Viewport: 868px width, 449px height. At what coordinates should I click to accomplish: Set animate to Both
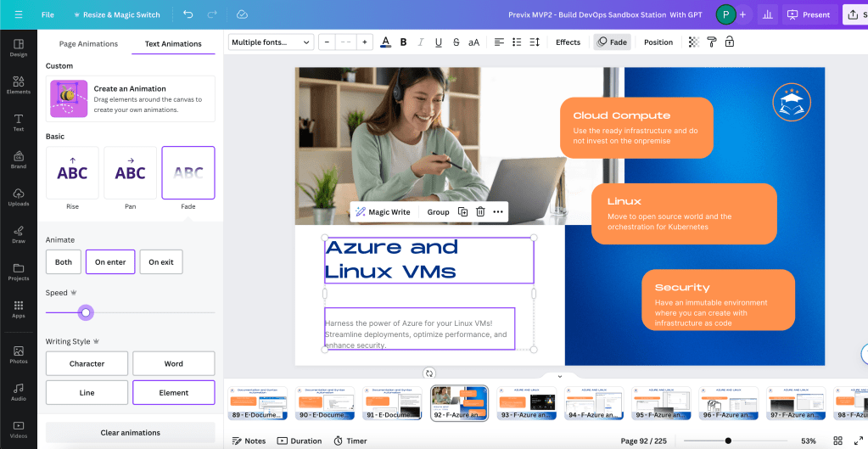64,262
